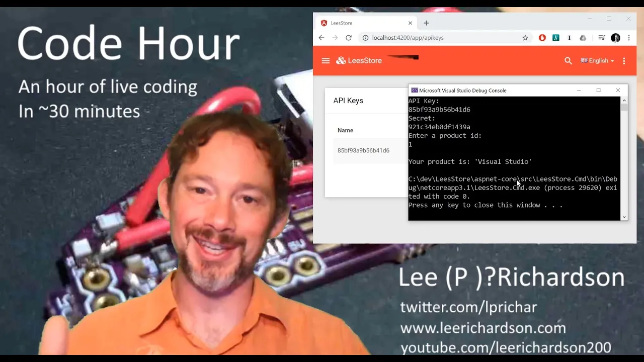Click the LeesStore cloud logo

pyautogui.click(x=341, y=61)
